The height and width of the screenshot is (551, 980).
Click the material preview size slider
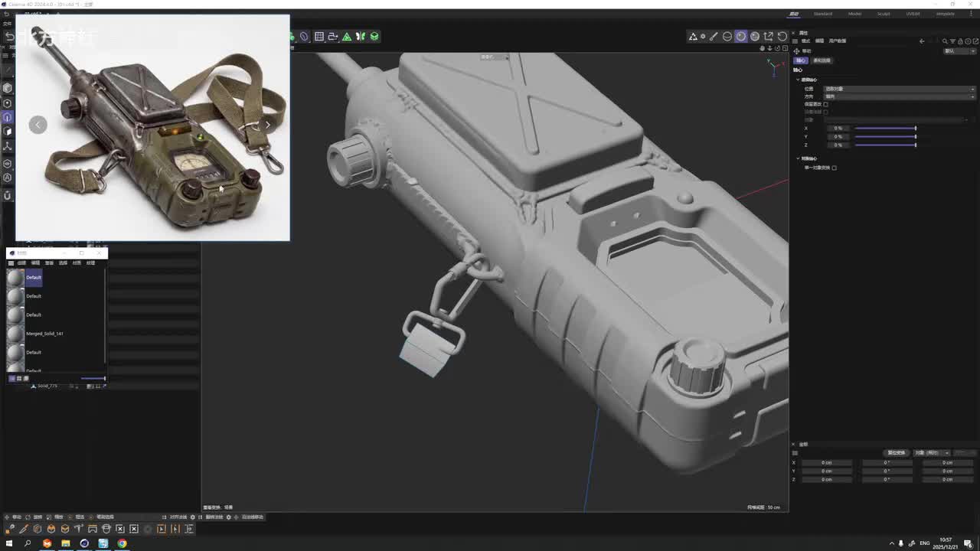(93, 378)
